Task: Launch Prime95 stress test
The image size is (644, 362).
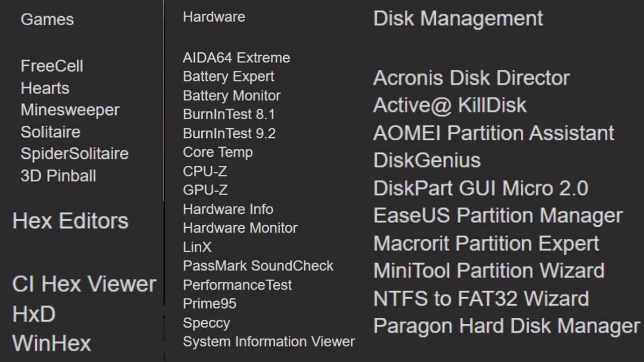Action: 209,304
